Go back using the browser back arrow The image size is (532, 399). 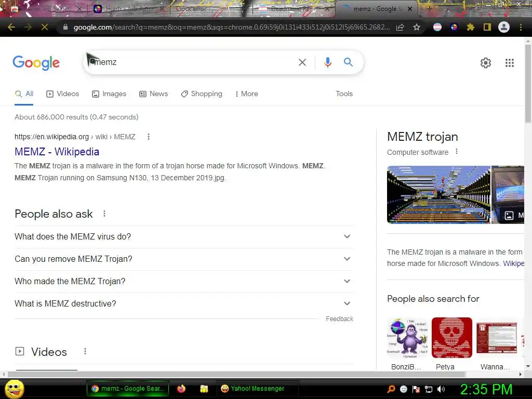point(11,27)
